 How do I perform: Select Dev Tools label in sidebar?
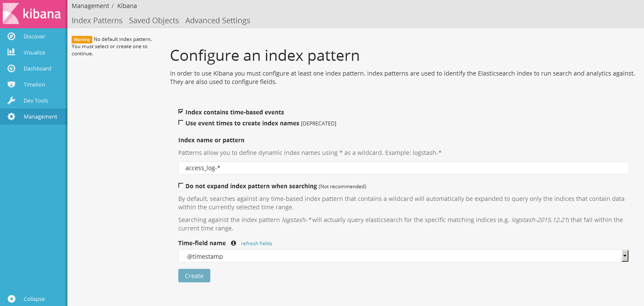click(x=36, y=100)
